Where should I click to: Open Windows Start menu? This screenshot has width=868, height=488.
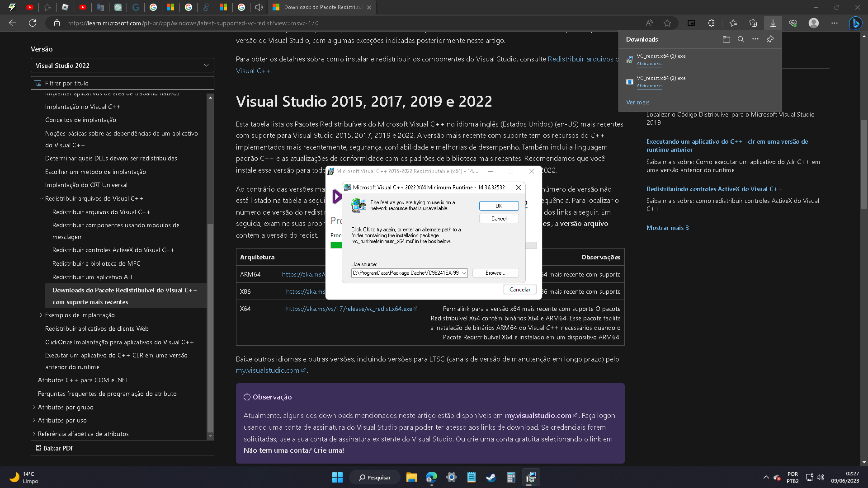click(337, 477)
